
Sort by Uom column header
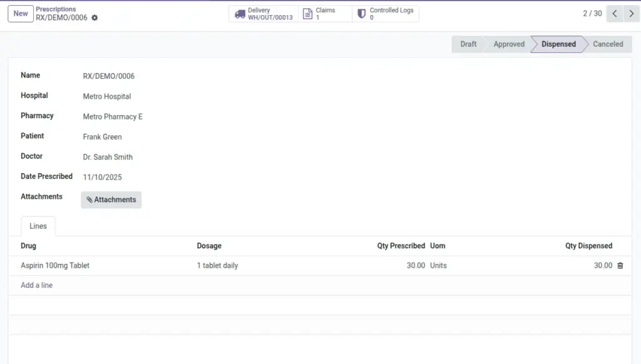pyautogui.click(x=438, y=246)
